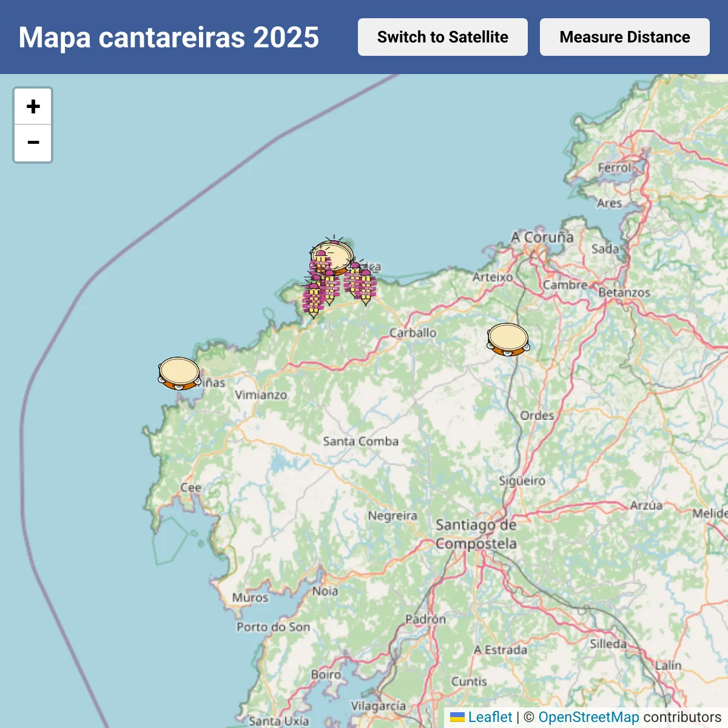This screenshot has width=728, height=728.
Task: Select the lowest left lighthouse ribbon marker
Action: click(x=313, y=300)
